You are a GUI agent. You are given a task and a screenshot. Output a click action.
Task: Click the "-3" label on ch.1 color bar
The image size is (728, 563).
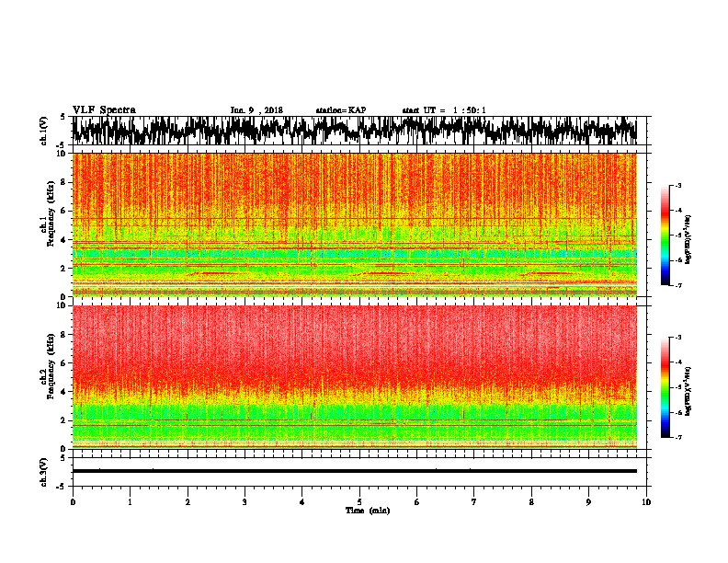(x=678, y=185)
